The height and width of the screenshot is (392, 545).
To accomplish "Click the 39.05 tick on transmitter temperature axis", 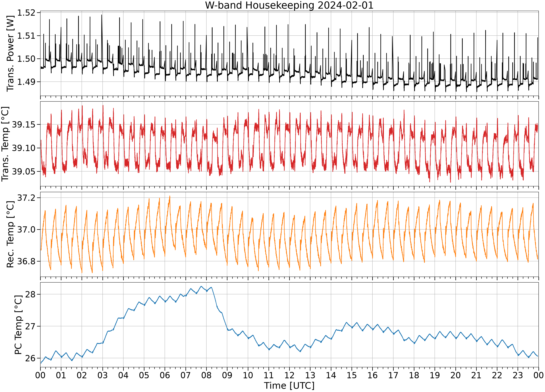I will [24, 172].
